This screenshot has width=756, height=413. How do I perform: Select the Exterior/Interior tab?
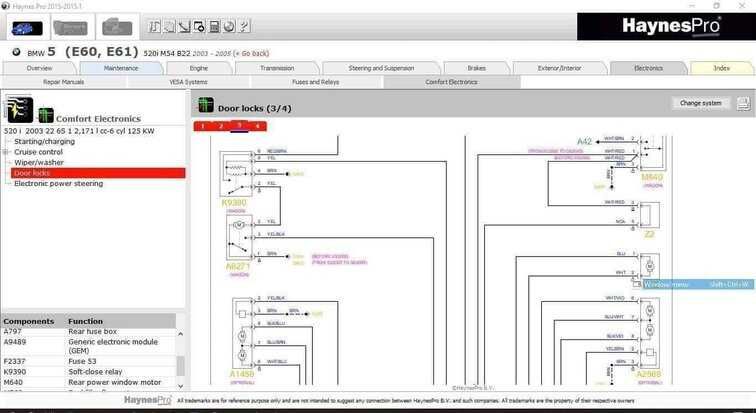pos(559,68)
